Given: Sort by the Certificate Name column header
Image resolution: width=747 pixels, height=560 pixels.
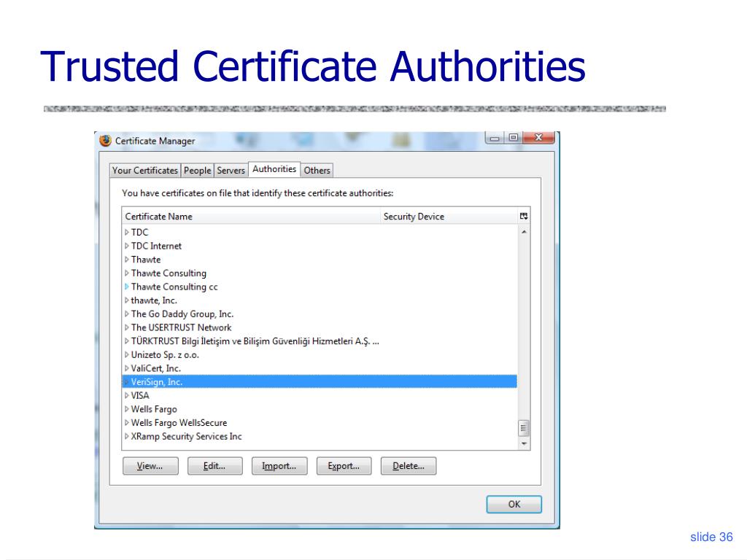Looking at the screenshot, I should coord(251,216).
